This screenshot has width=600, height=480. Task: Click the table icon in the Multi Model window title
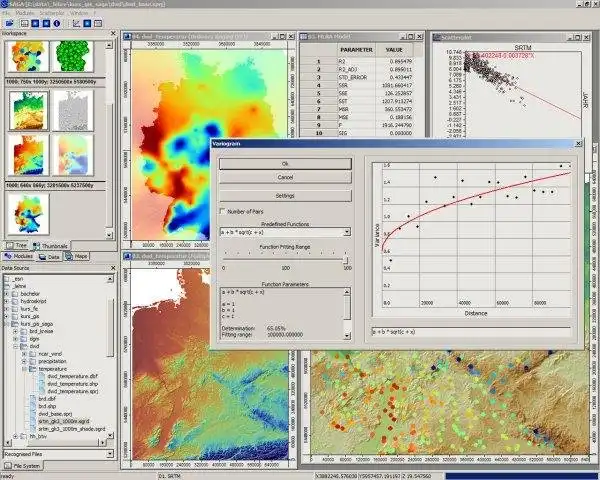pos(304,37)
